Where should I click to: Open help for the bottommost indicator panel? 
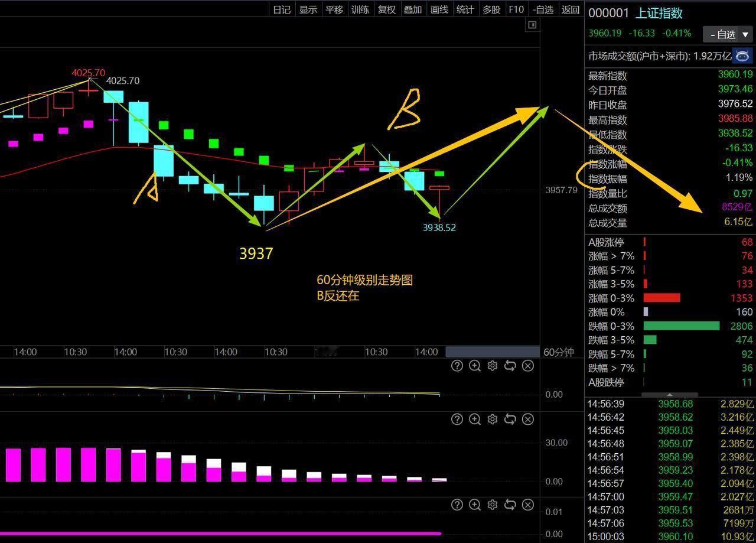(457, 505)
